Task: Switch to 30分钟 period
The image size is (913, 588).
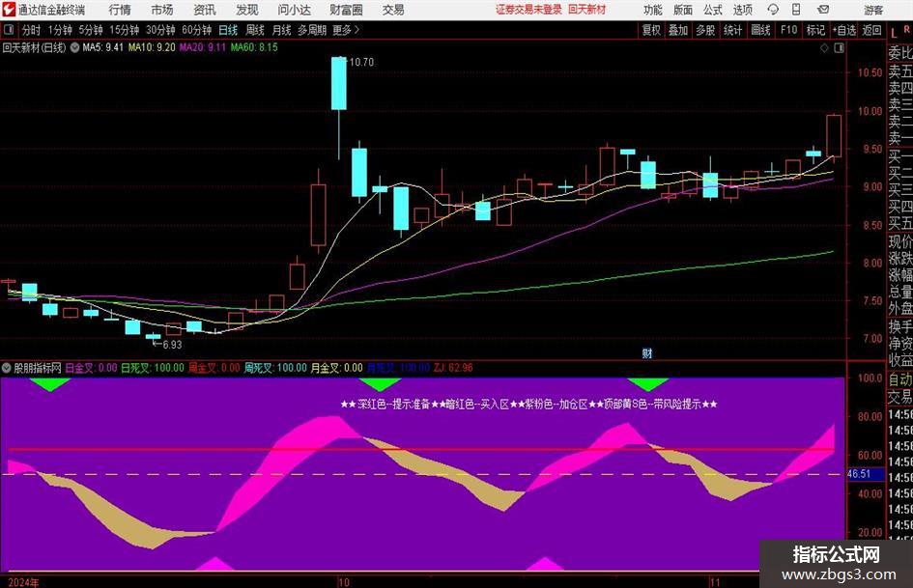Action: pos(160,30)
